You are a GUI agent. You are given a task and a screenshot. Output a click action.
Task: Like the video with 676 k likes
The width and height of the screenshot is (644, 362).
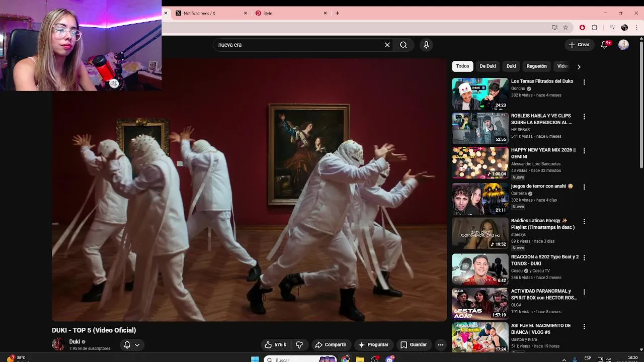click(x=276, y=344)
